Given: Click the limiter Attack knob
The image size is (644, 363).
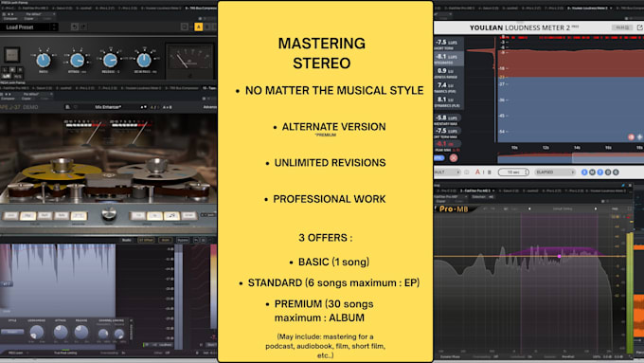Looking at the screenshot, I should tap(61, 332).
